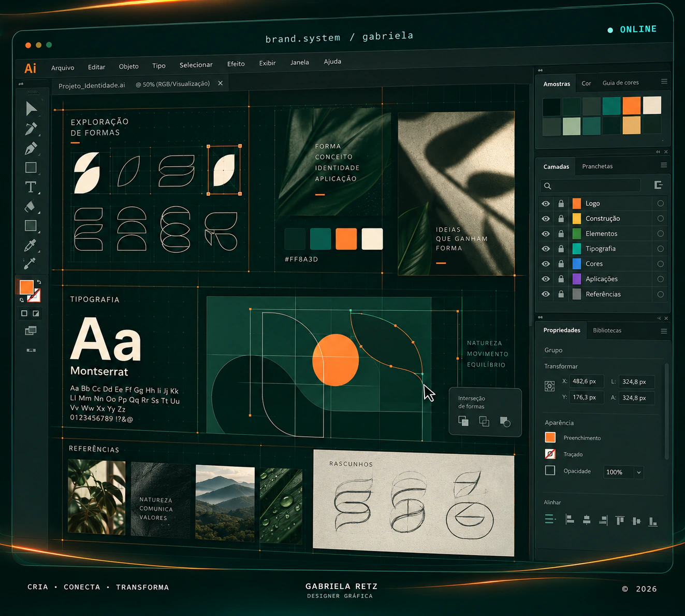Toggle the Referências layer eye icon
The width and height of the screenshot is (685, 616).
pyautogui.click(x=546, y=294)
